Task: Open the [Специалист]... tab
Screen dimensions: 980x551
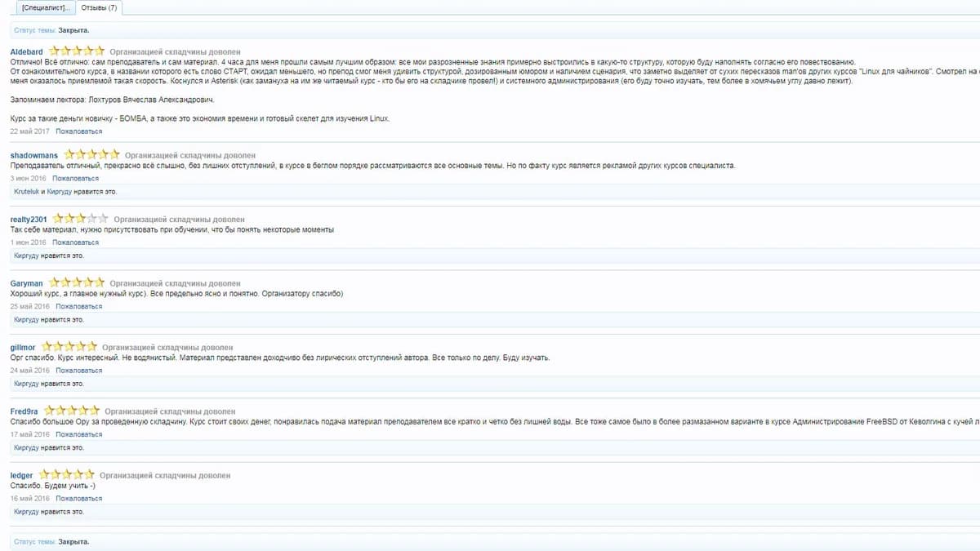Action: tap(46, 7)
